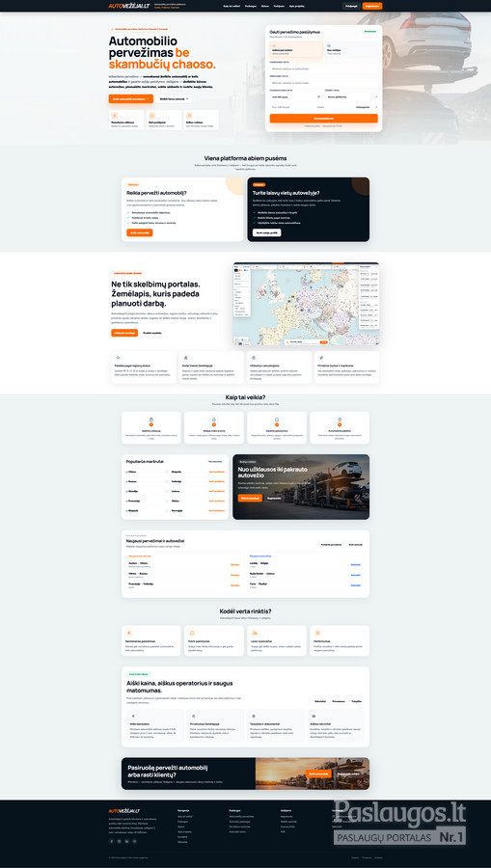This screenshot has height=868, width=491.
Task: Click the calendar icon in date field
Action: click(x=318, y=96)
